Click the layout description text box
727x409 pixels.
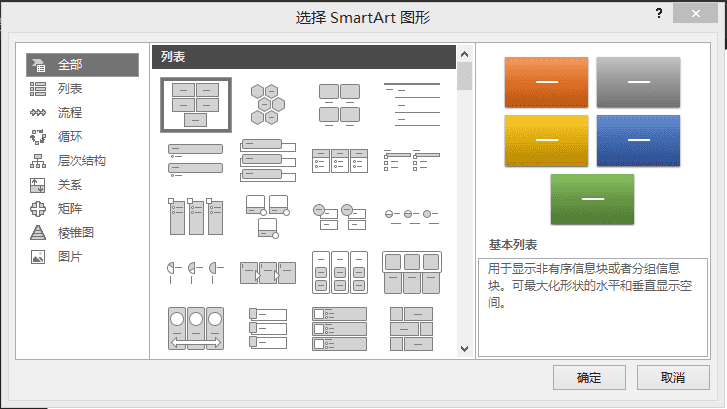[x=593, y=307]
